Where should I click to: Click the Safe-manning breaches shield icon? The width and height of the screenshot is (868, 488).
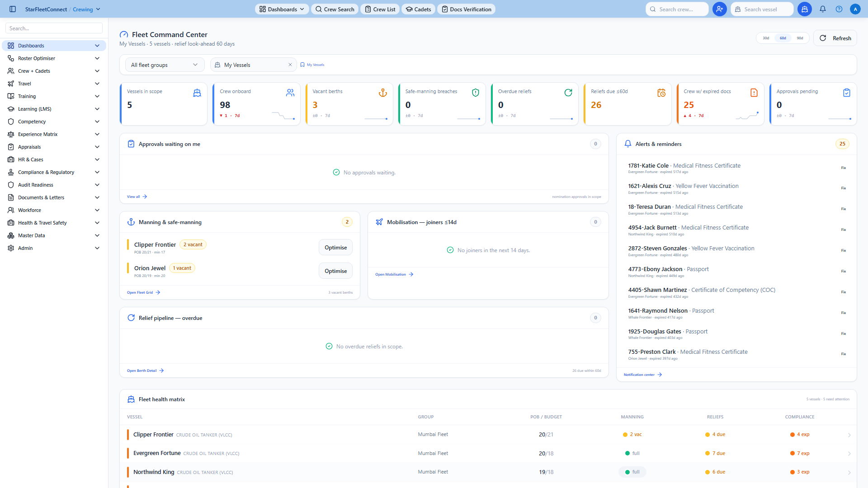click(476, 93)
